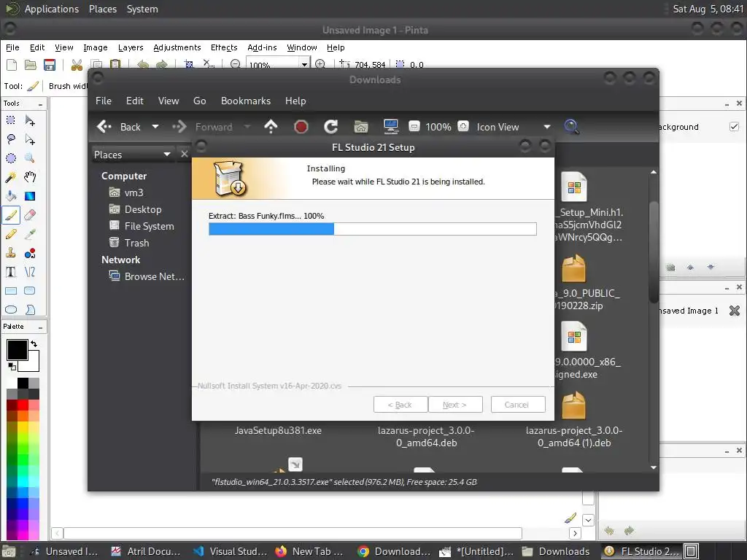Select the Clone Stamp tool in Pinta

click(10, 253)
